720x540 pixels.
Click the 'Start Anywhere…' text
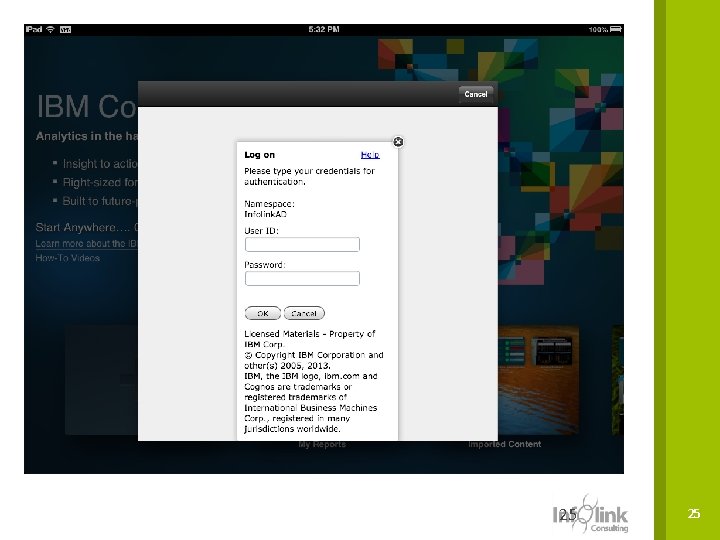(x=83, y=227)
